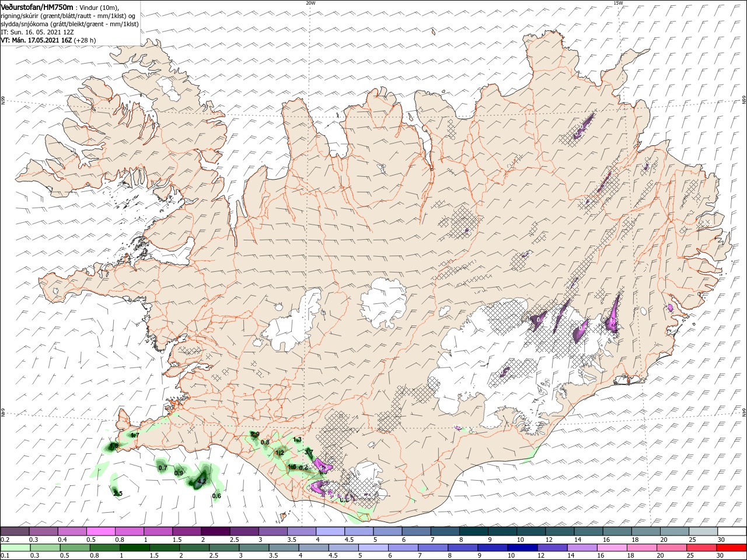Pick top legend swatch between 0.5 and 0.8
This screenshot has width=747, height=560.
tap(100, 531)
